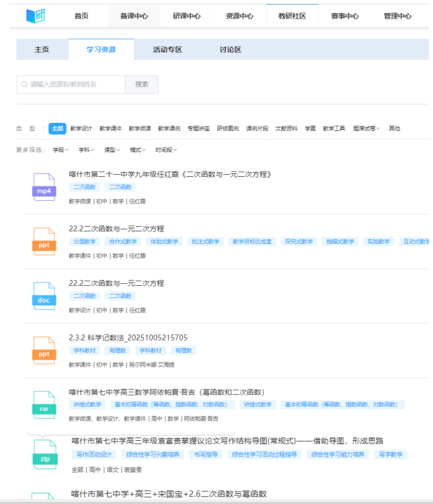The width and height of the screenshot is (433, 504).
Task: Filter by 教学微课 type
Action: pyautogui.click(x=140, y=128)
